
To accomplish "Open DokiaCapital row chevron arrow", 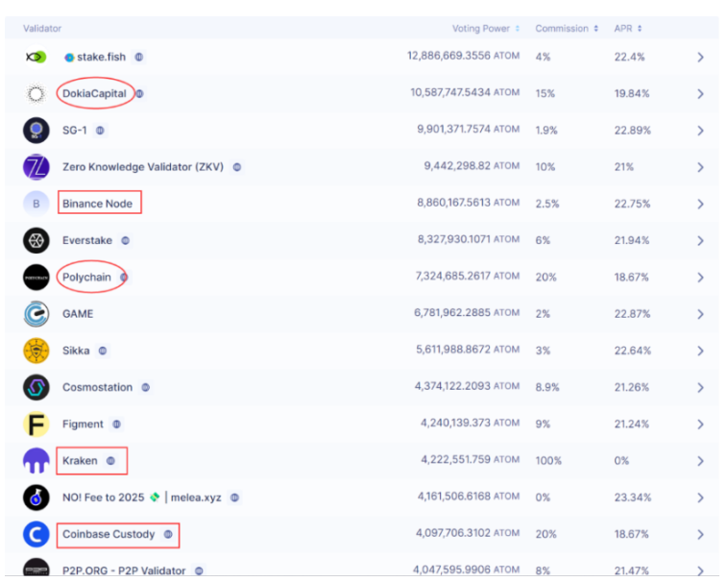I will (700, 94).
